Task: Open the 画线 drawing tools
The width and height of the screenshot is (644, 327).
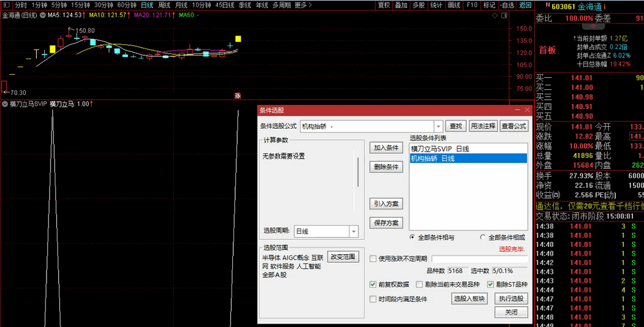Action: pyautogui.click(x=454, y=5)
